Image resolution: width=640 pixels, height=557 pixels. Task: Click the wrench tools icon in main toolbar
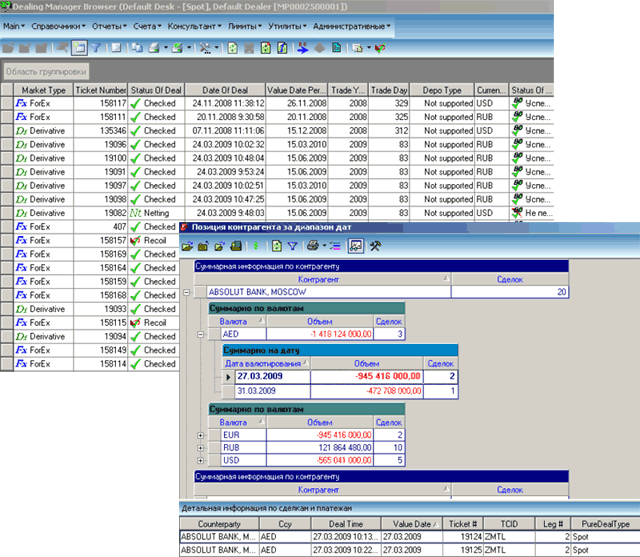(x=205, y=48)
